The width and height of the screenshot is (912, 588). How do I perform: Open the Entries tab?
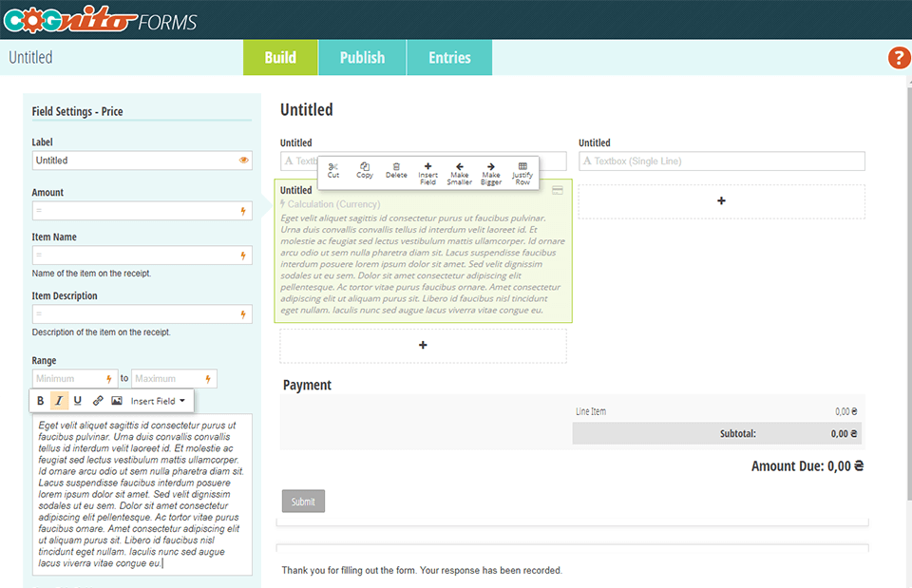pyautogui.click(x=449, y=57)
